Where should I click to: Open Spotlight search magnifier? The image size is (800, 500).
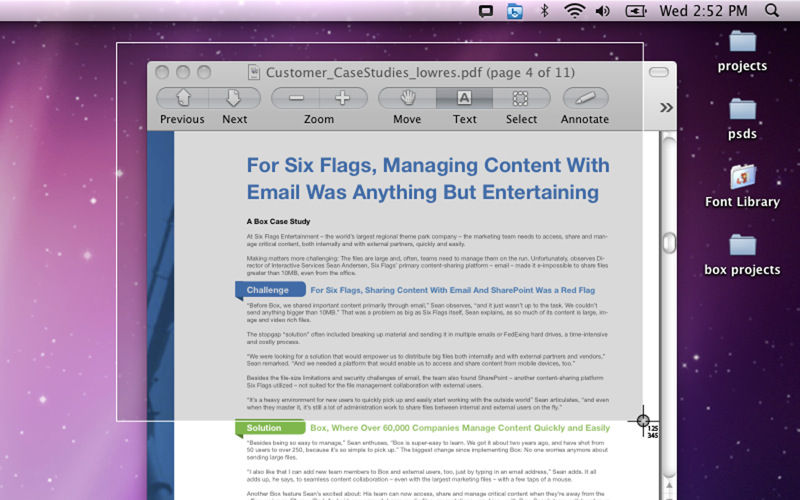click(x=772, y=10)
